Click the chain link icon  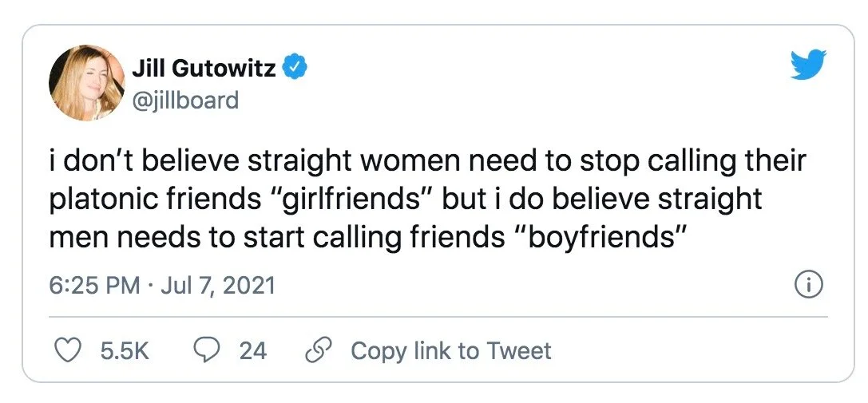click(319, 351)
